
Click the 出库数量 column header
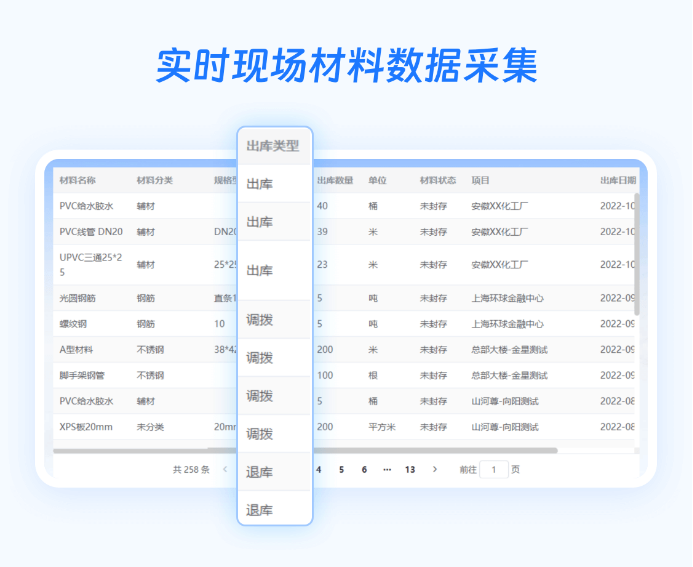(x=335, y=181)
